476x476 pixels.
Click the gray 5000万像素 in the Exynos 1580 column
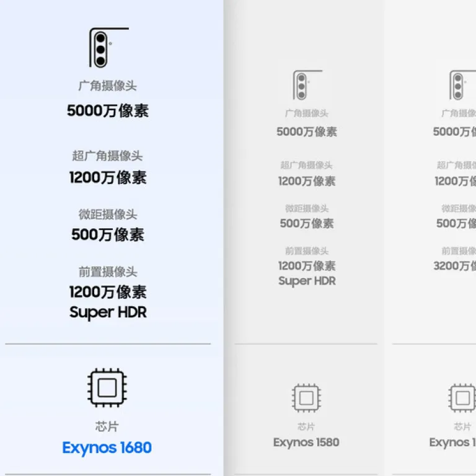[307, 132]
